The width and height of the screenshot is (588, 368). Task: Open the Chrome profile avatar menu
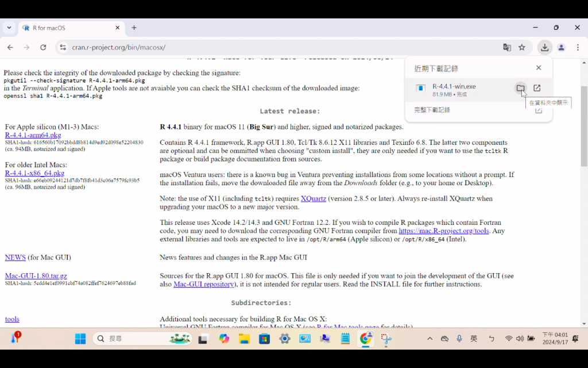pyautogui.click(x=561, y=47)
